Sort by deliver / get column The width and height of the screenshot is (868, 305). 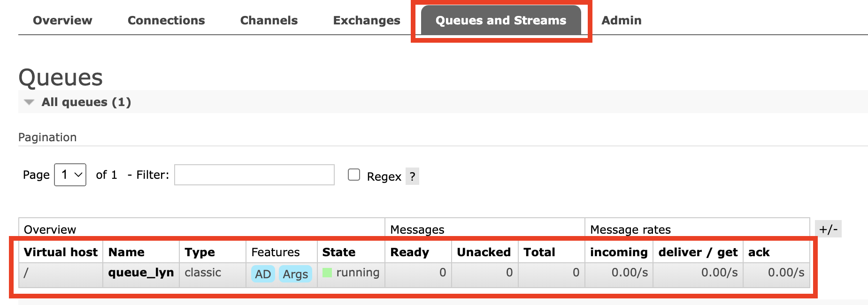coord(698,252)
